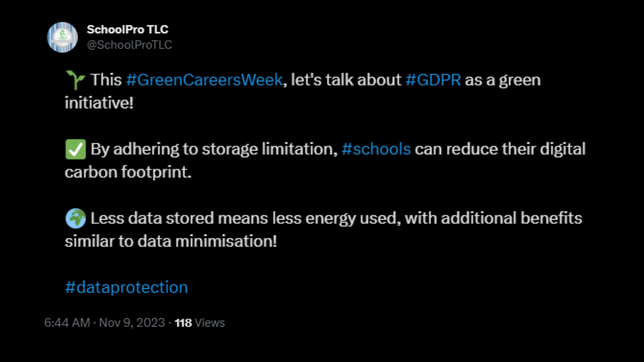The width and height of the screenshot is (644, 362).
Task: Click the word "initiative!" in the tweet
Action: coord(99,103)
